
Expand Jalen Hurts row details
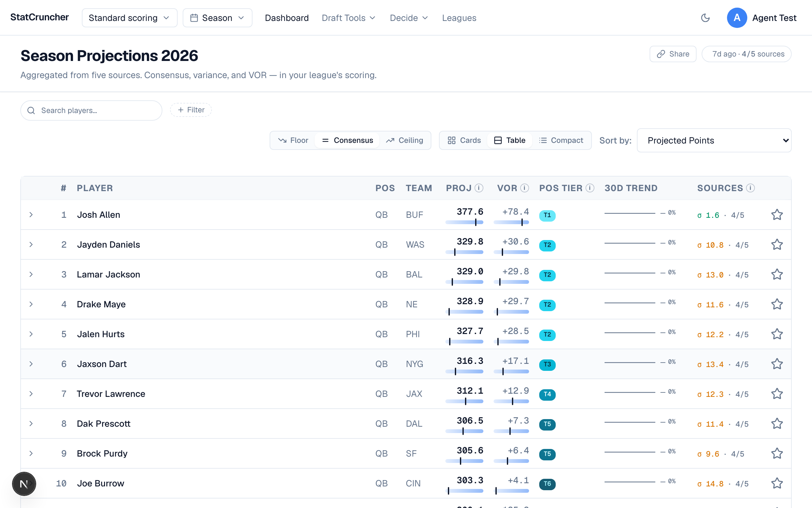31,334
